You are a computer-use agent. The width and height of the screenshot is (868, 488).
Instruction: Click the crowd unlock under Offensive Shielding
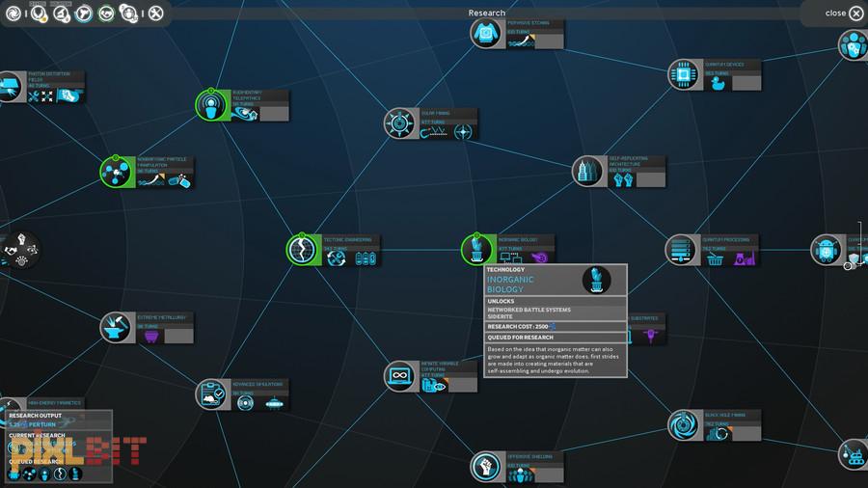point(522,474)
